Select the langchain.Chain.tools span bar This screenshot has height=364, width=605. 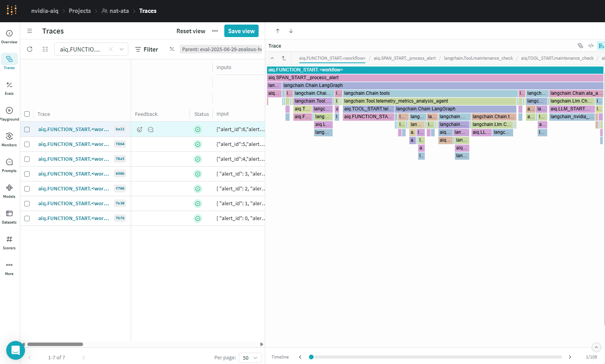(x=430, y=93)
